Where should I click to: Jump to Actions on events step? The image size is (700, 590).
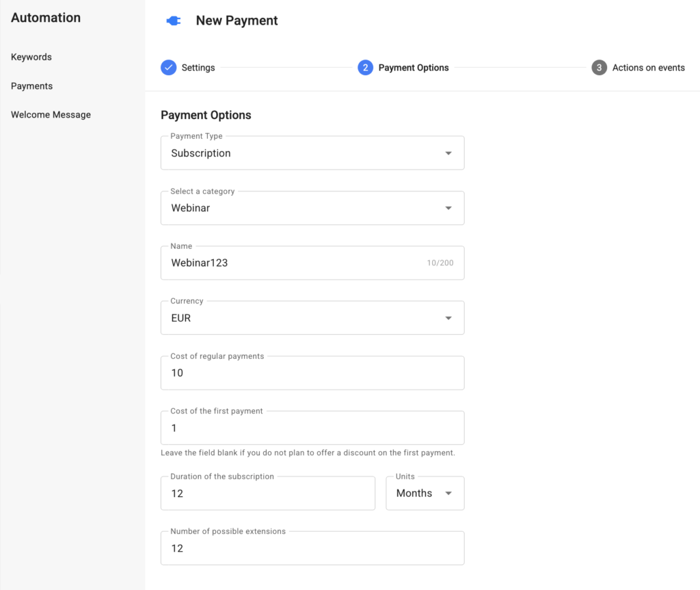(648, 68)
